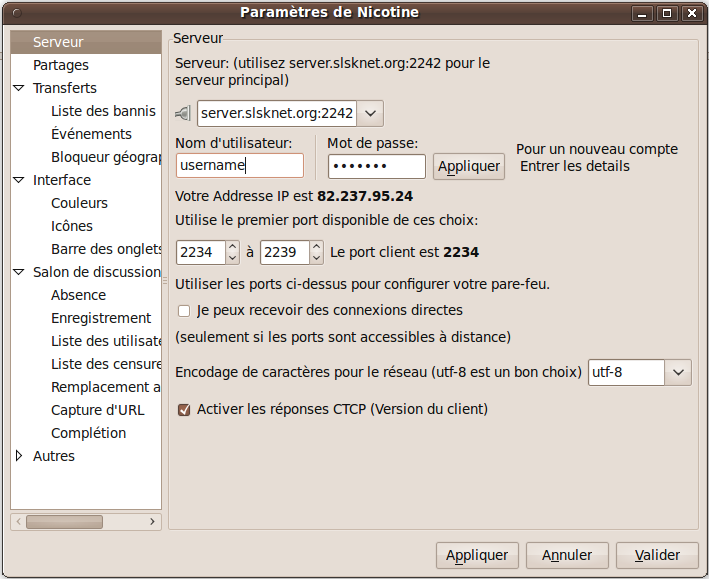Decrease the last port value 2239
This screenshot has height=579, width=709.
pyautogui.click(x=317, y=258)
